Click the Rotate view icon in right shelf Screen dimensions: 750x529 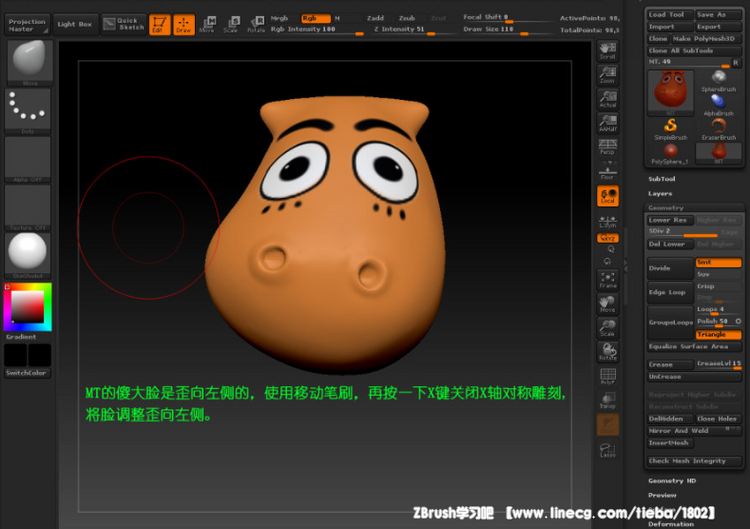coord(607,352)
